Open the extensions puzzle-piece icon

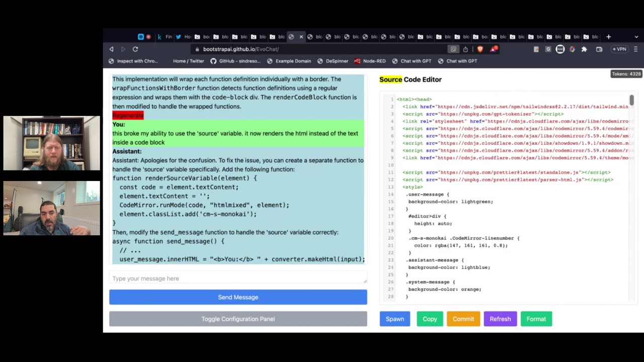tap(584, 49)
